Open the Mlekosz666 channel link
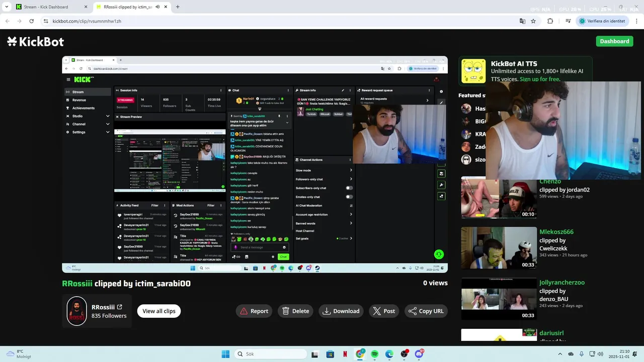 [x=556, y=232]
